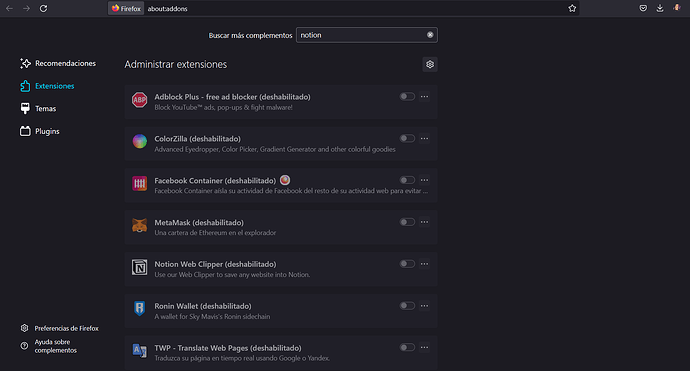Viewport: 690px width, 371px height.
Task: Focus the Buscar más complementos search field
Action: tap(363, 35)
